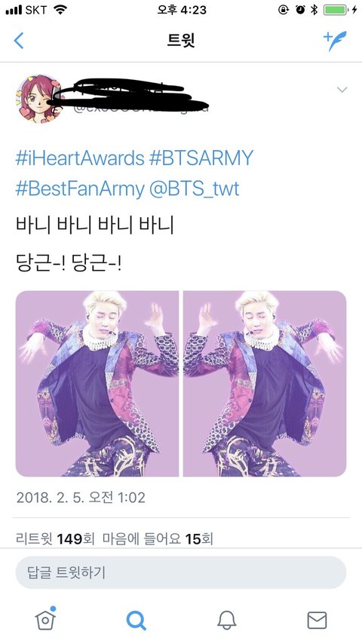Compose a new tweet with feather icon

[x=335, y=41]
